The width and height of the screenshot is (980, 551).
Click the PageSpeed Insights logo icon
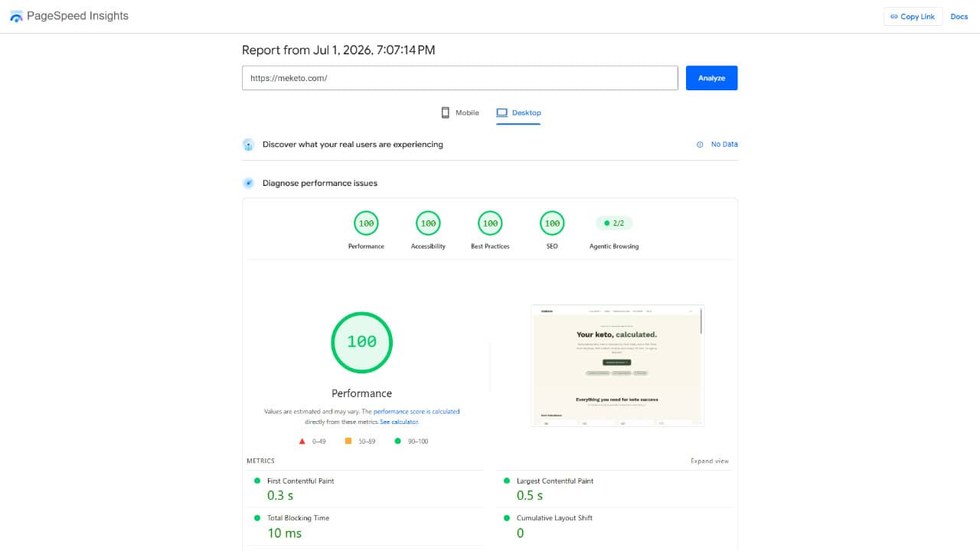click(x=16, y=16)
